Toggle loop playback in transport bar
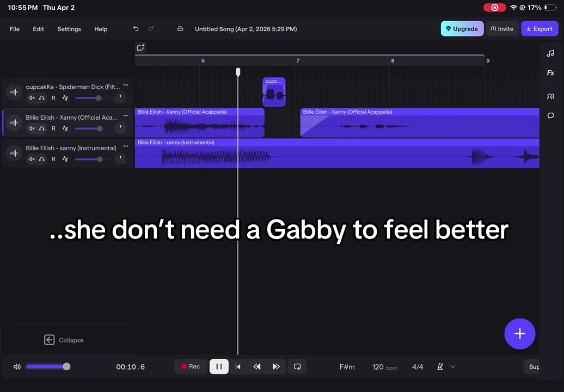Image resolution: width=564 pixels, height=392 pixels. click(x=297, y=366)
